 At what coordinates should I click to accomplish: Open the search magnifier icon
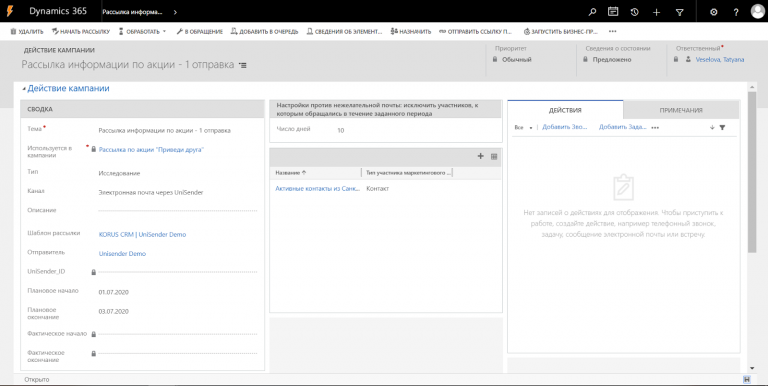[593, 12]
